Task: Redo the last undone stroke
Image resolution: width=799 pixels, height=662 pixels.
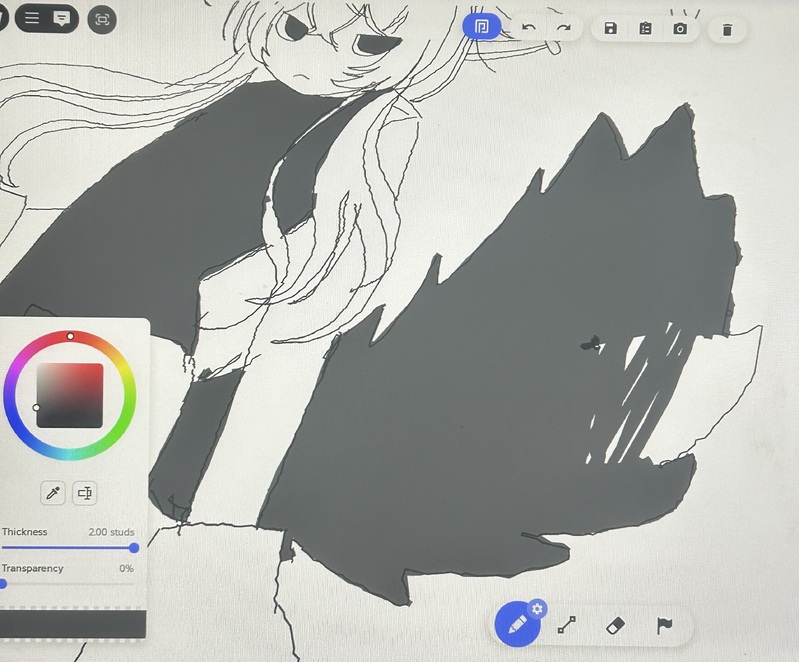Action: (564, 28)
